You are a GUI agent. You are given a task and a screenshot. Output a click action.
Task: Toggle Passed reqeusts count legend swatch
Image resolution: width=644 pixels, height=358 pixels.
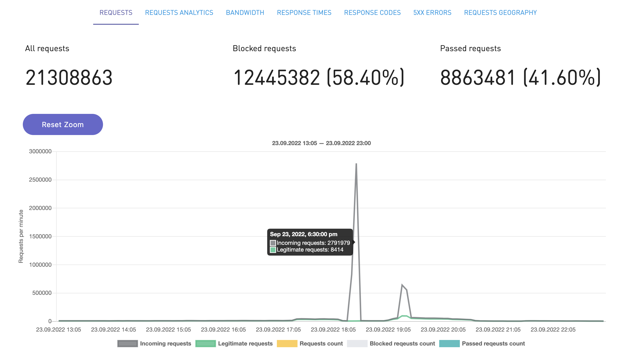[449, 344]
